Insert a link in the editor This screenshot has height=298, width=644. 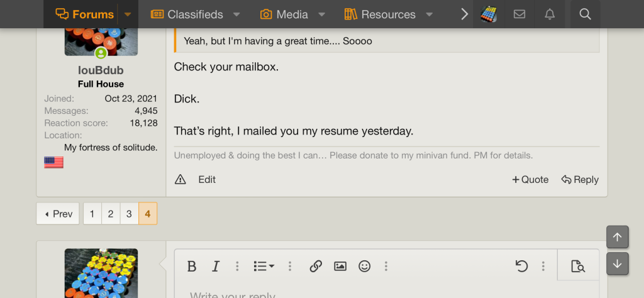click(316, 266)
